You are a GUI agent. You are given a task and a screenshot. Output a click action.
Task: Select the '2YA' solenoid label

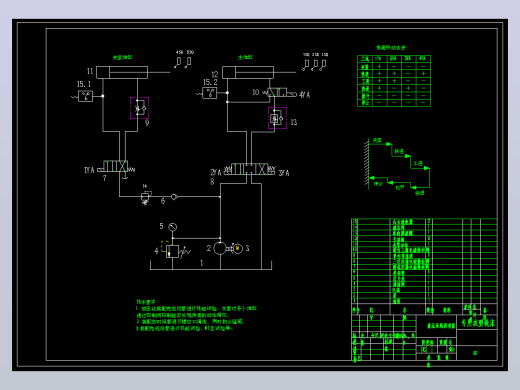[x=216, y=172]
